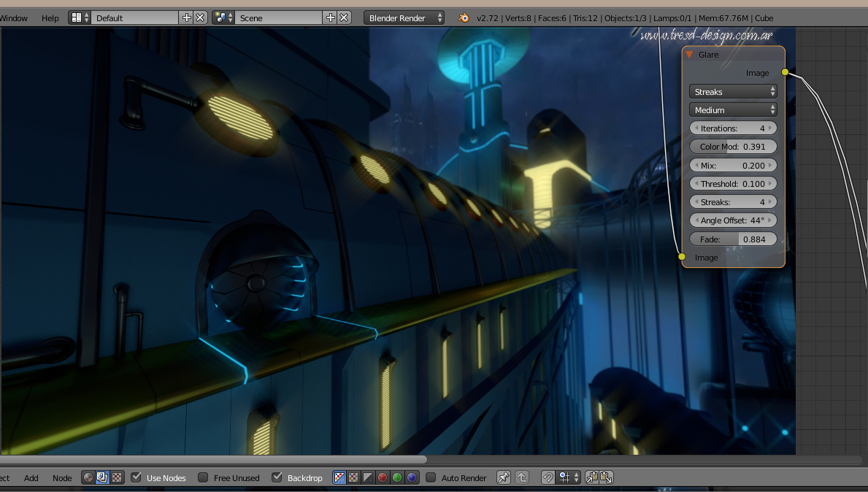Delete the Default screen layout

[201, 18]
